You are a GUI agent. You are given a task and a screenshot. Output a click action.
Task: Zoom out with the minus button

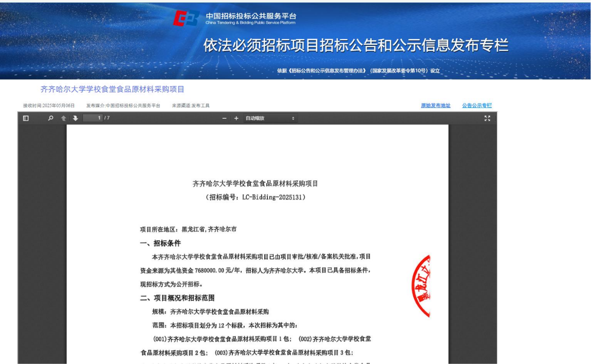pos(224,118)
